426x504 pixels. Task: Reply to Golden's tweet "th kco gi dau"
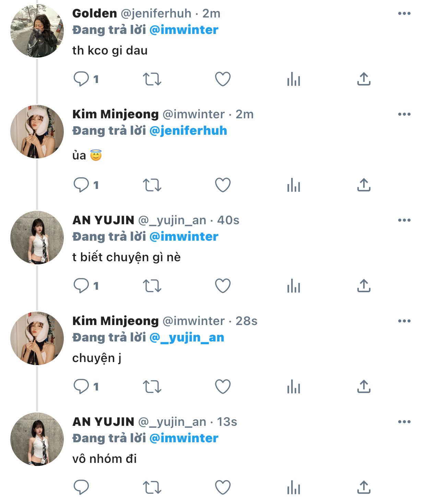pyautogui.click(x=81, y=79)
